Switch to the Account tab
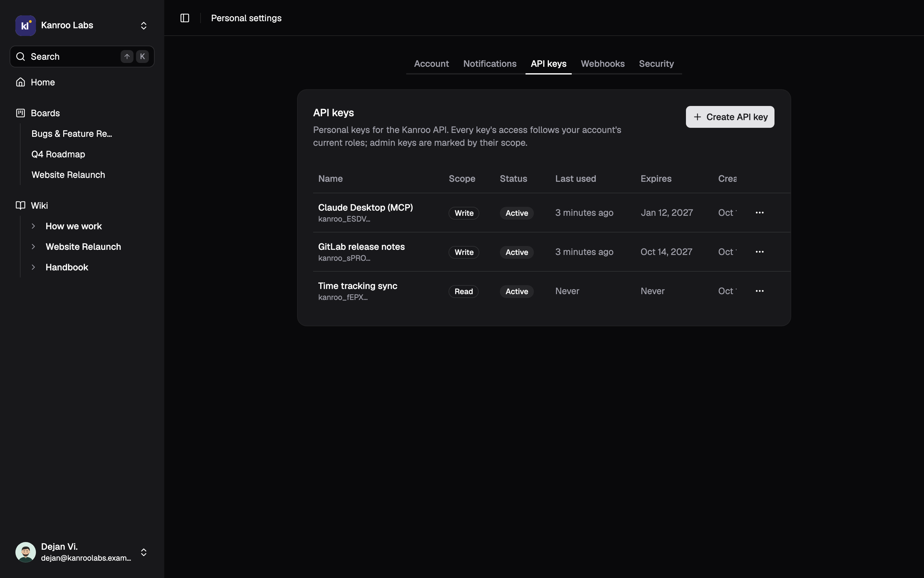924x578 pixels. tap(432, 64)
